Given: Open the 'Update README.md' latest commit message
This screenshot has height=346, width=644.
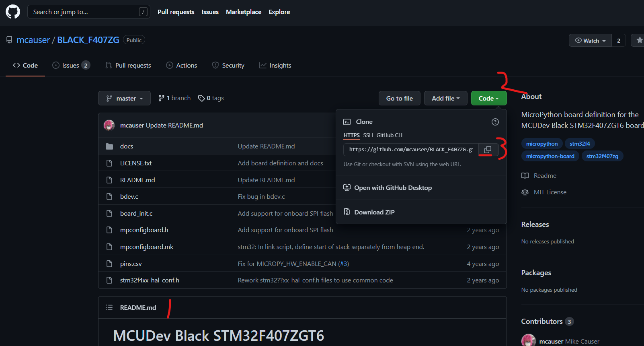Looking at the screenshot, I should pyautogui.click(x=174, y=126).
